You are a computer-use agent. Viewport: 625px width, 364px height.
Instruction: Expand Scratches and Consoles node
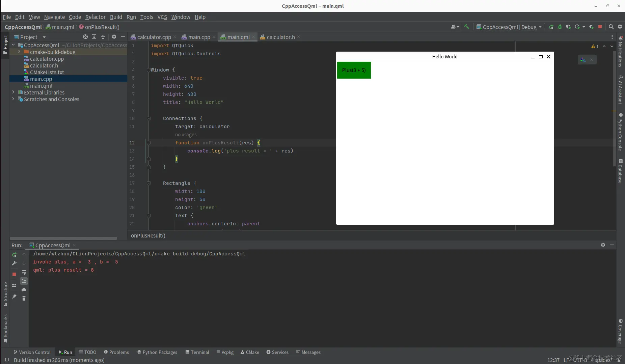pos(13,99)
